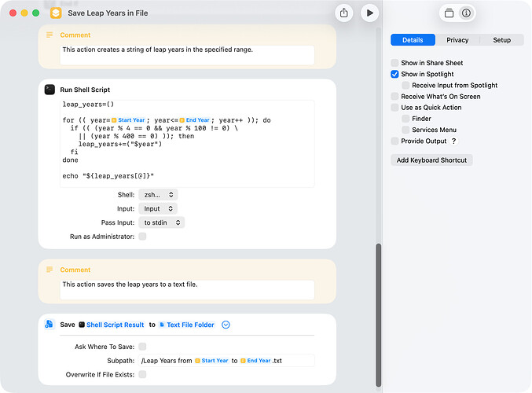This screenshot has height=393, width=532.
Task: Click the End Year variable in shell script
Action: [x=195, y=120]
